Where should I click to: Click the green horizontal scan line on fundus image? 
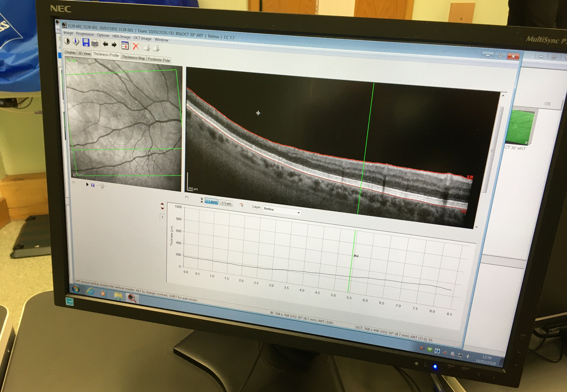click(x=127, y=149)
